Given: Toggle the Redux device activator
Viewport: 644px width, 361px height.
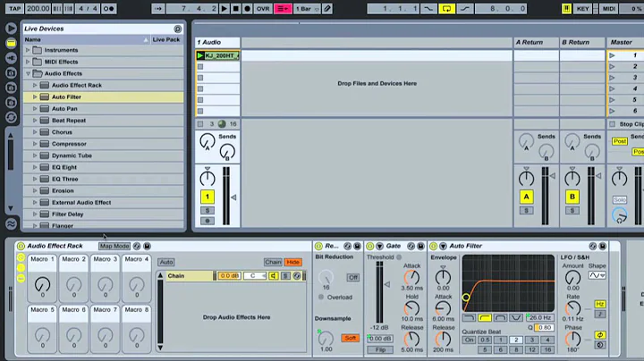Looking at the screenshot, I should coord(318,246).
